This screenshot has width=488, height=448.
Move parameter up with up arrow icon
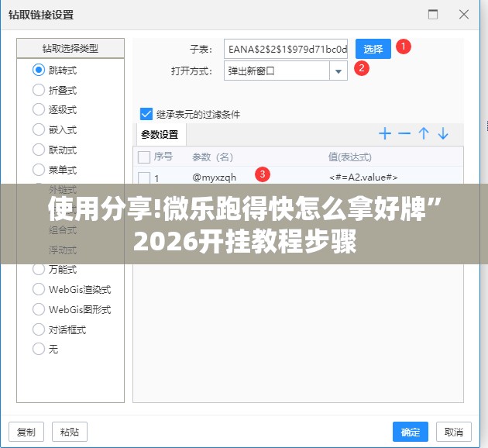click(424, 134)
